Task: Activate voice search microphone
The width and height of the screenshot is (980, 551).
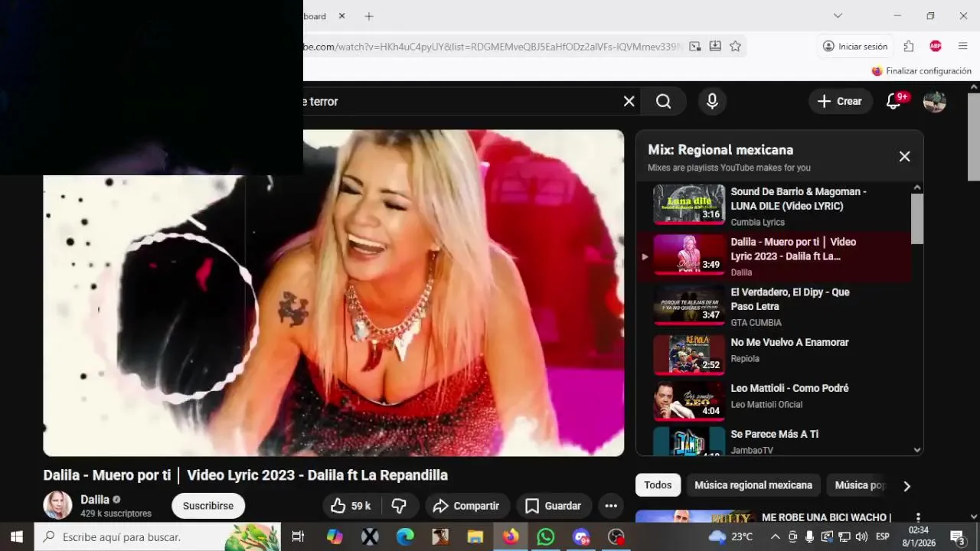Action: (712, 101)
